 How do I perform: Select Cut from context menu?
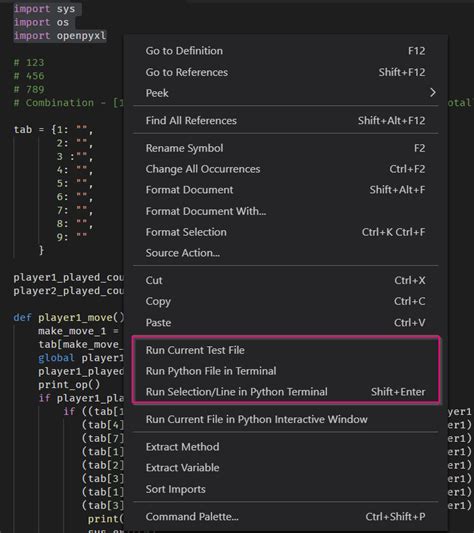pyautogui.click(x=285, y=280)
